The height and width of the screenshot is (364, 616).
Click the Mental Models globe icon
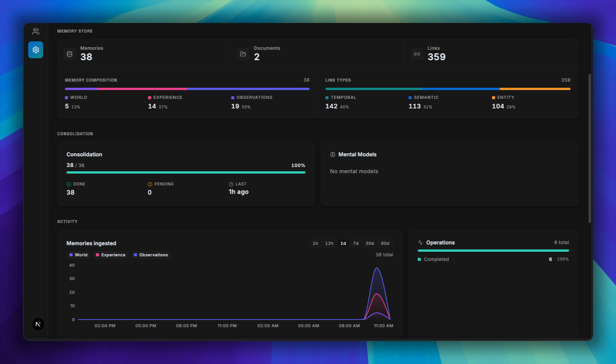pyautogui.click(x=333, y=154)
